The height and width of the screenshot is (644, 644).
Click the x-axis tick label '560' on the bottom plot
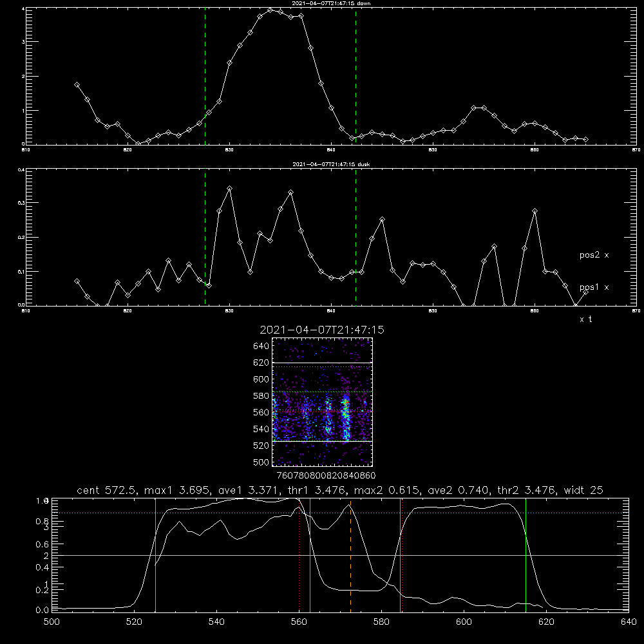(299, 622)
